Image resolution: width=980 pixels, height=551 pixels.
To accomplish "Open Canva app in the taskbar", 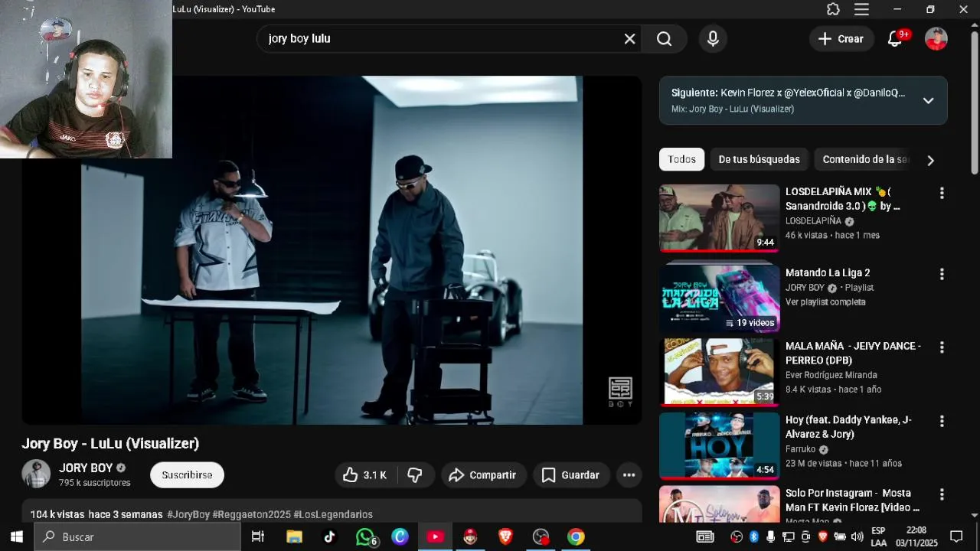I will [x=400, y=537].
